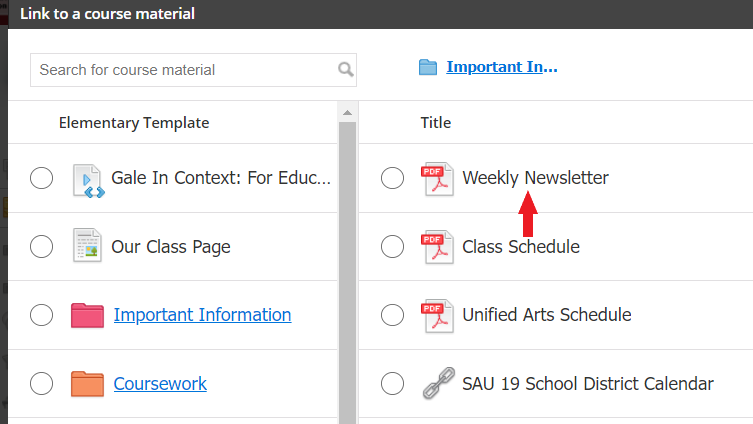Select the Our Class Page radio button
753x424 pixels.
pyautogui.click(x=41, y=247)
